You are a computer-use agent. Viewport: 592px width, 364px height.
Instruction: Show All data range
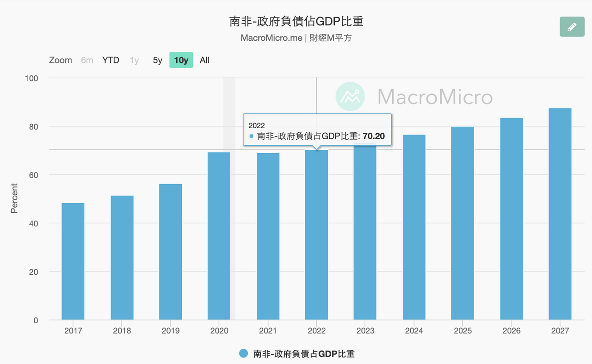tap(204, 60)
